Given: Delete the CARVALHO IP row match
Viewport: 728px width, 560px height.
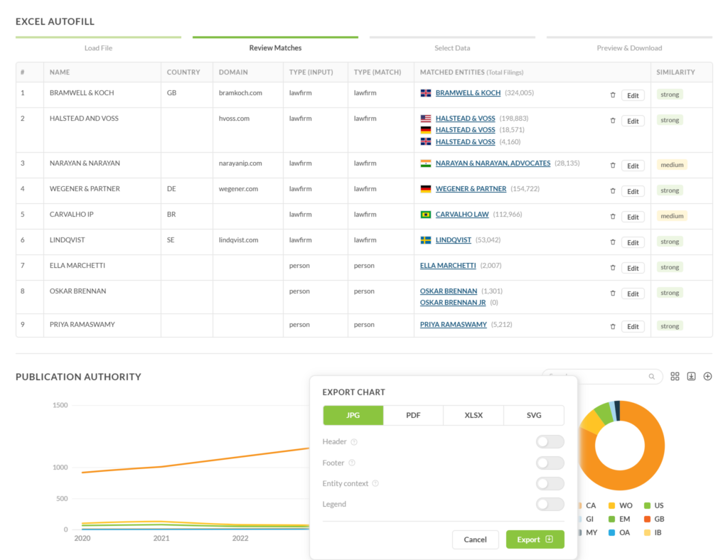Looking at the screenshot, I should [613, 217].
